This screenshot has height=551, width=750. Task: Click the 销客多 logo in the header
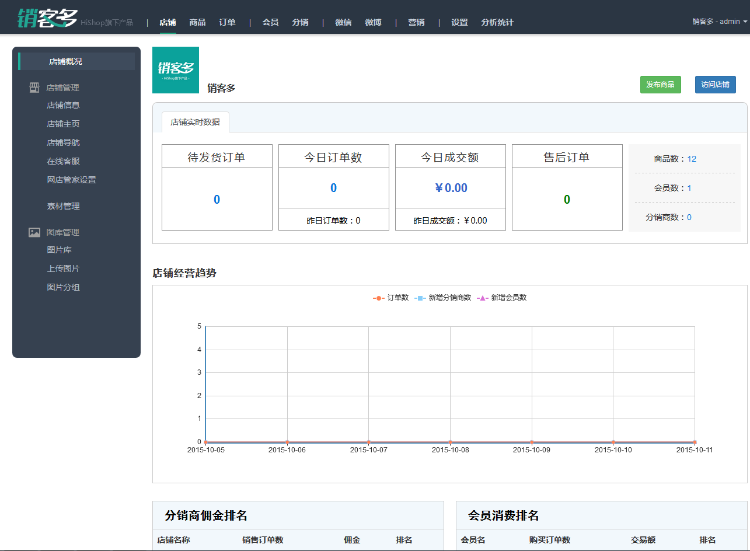[x=48, y=18]
